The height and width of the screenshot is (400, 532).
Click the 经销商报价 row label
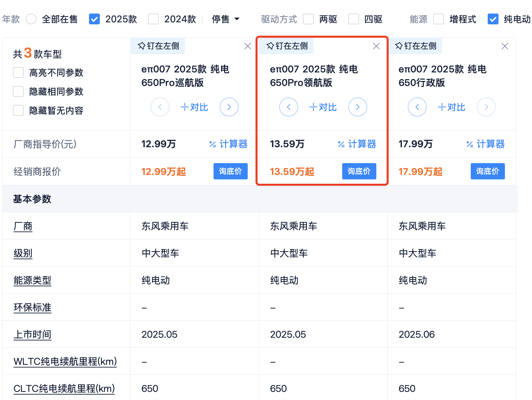[x=37, y=172]
